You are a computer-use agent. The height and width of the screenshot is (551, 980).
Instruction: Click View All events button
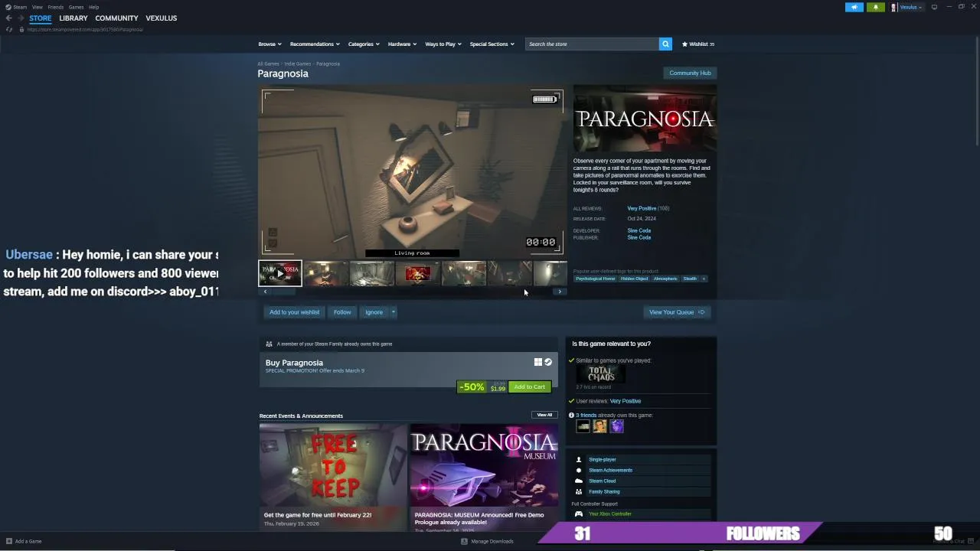[x=544, y=415]
